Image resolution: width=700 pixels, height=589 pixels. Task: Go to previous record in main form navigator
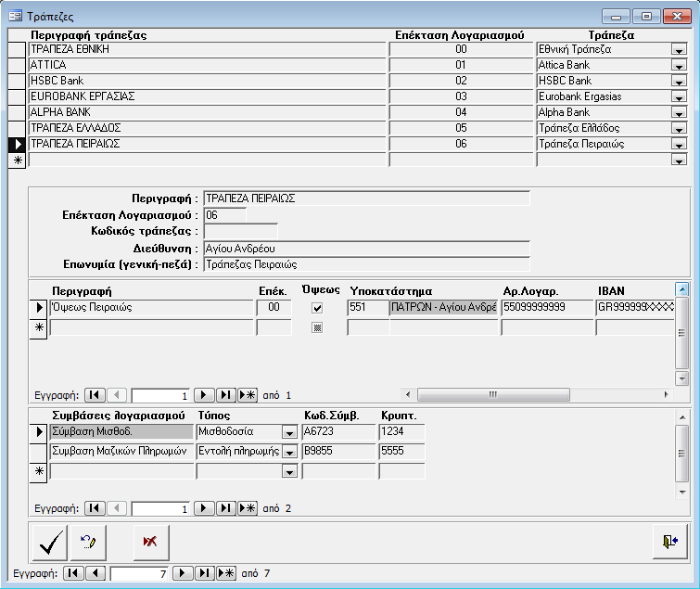coord(94,574)
